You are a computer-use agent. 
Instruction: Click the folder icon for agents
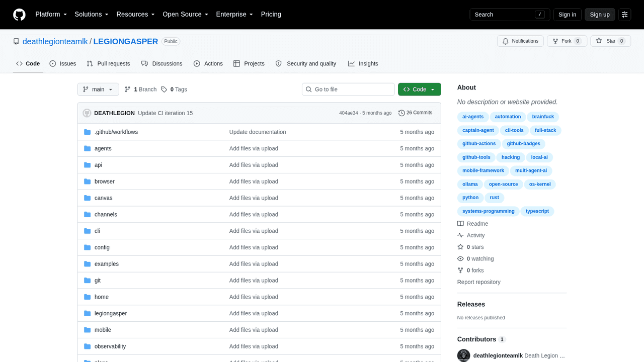point(87,148)
